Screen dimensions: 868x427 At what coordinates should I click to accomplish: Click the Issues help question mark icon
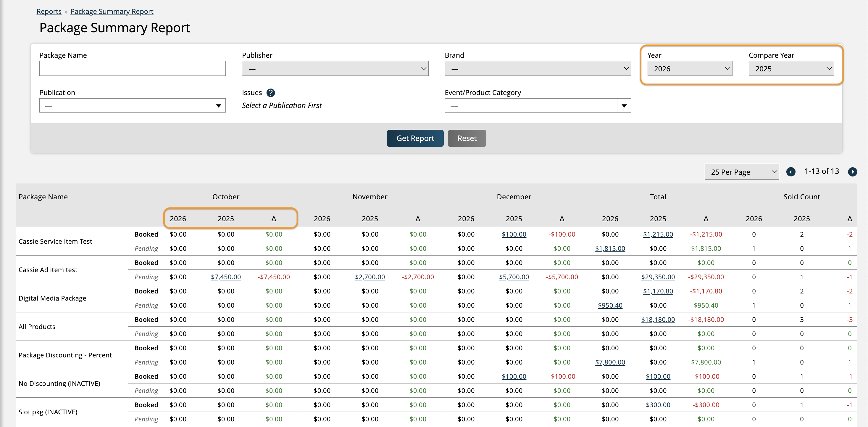tap(271, 93)
